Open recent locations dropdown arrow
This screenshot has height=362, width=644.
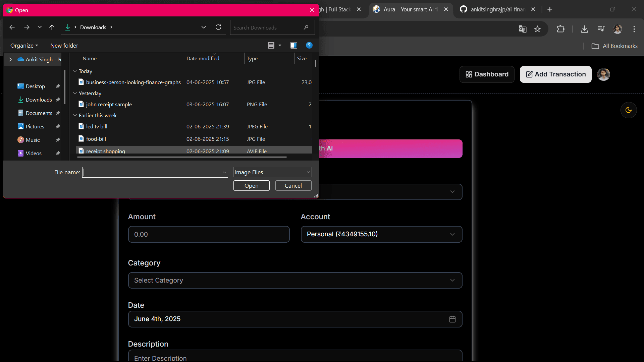coord(40,27)
